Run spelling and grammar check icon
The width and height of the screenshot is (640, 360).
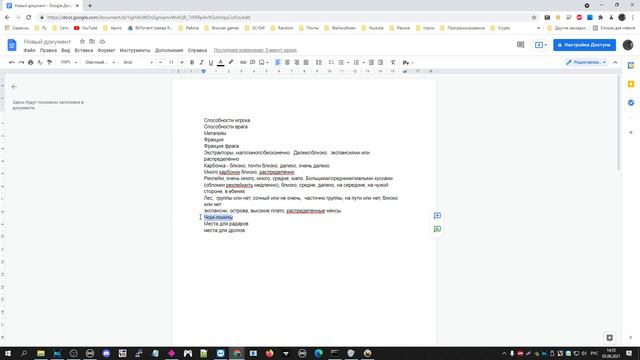(40, 62)
